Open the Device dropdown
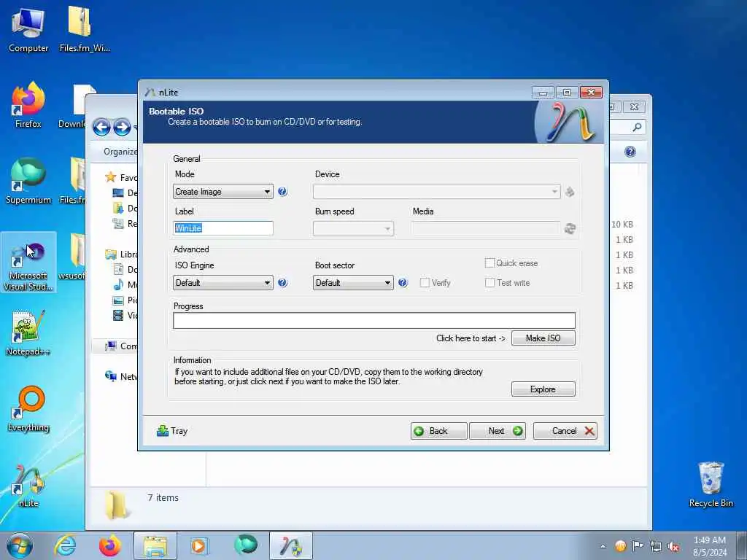Screen dimensions: 747x560 [436, 192]
